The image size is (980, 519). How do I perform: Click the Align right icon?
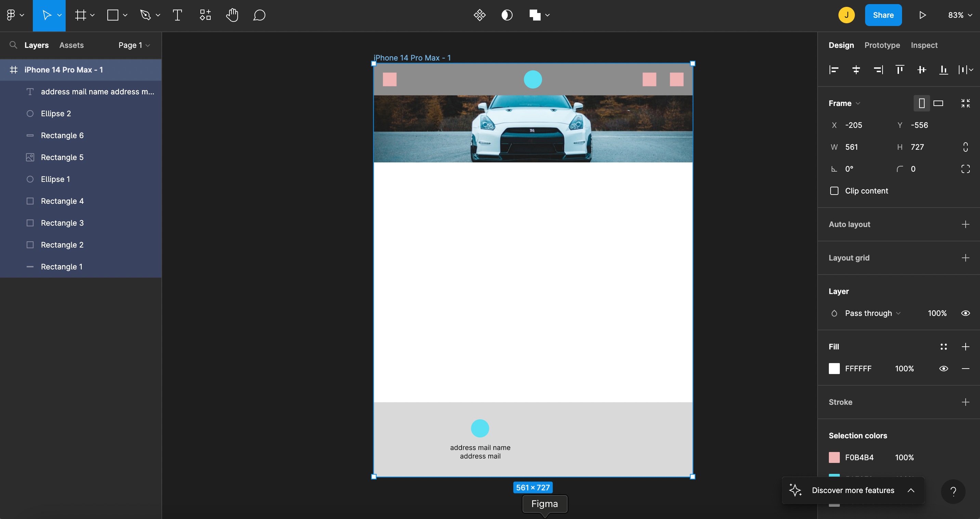pos(878,70)
